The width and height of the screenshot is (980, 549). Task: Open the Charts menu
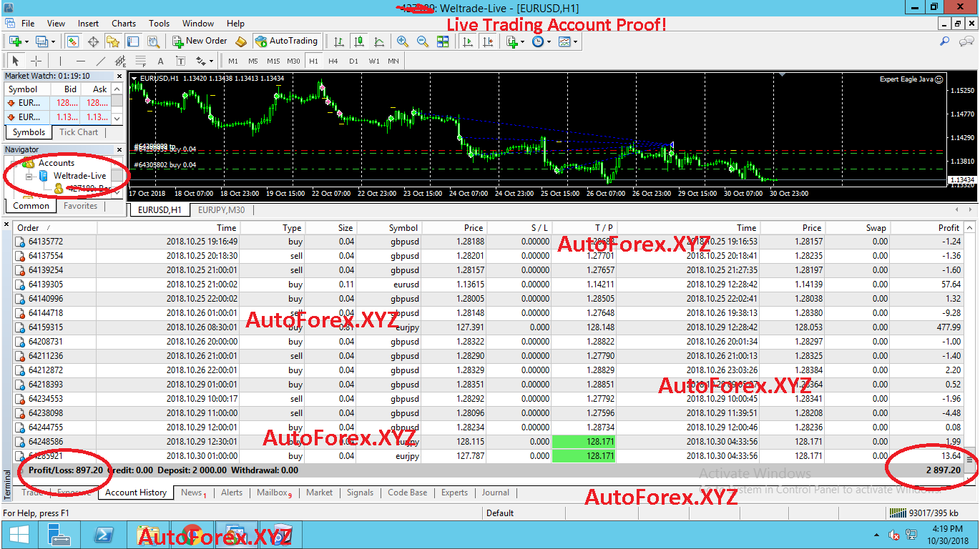[x=123, y=23]
